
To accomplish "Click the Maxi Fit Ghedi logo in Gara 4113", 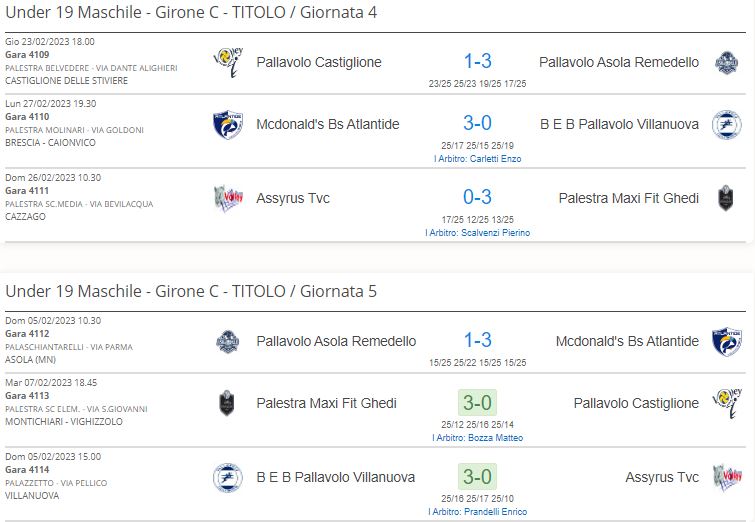I will (227, 403).
